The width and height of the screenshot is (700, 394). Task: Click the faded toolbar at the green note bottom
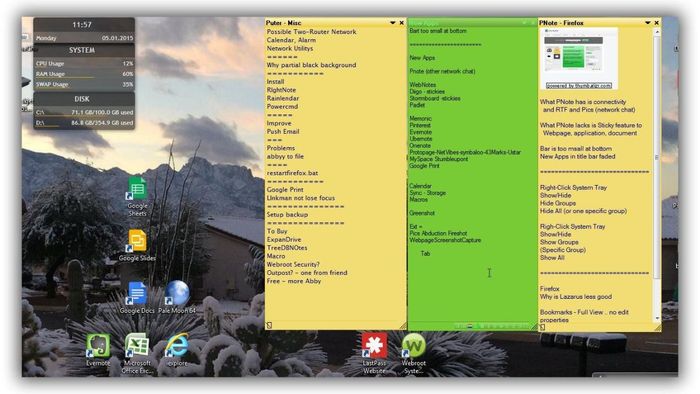[x=491, y=327]
